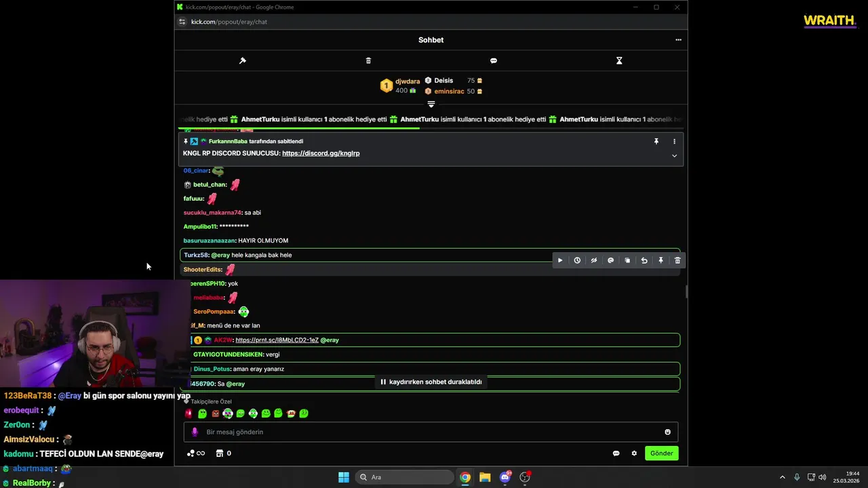Open File Explorer from the taskbar
Viewport: 868px width, 488px height.
(x=485, y=477)
